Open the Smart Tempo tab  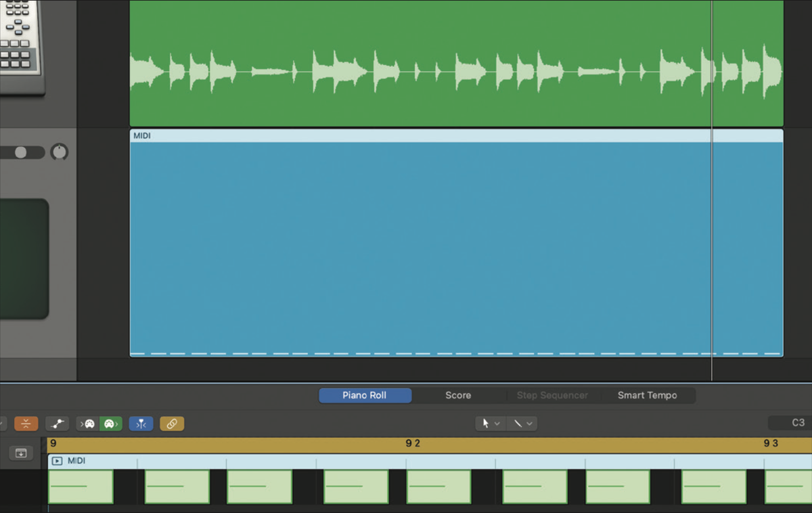pos(648,395)
